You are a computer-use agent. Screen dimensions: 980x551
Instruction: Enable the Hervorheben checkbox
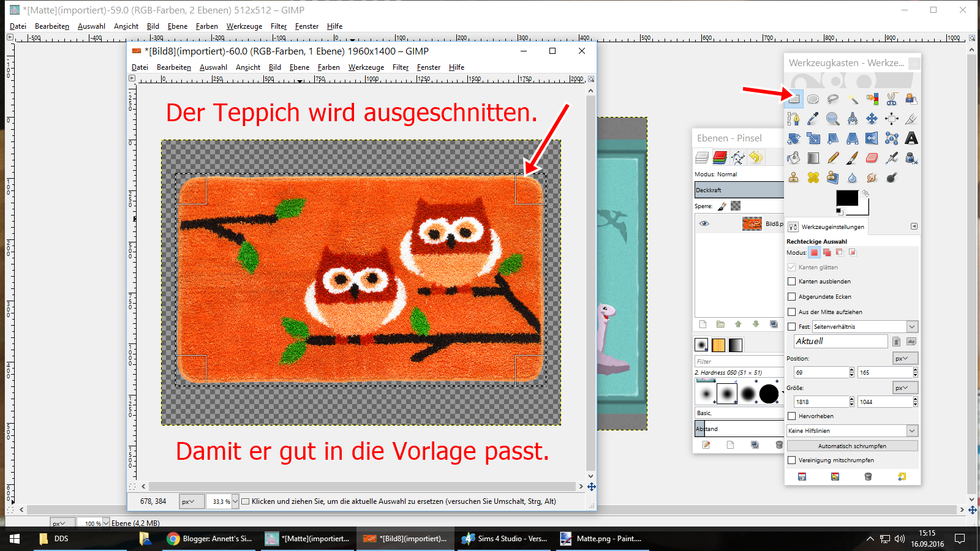[792, 416]
